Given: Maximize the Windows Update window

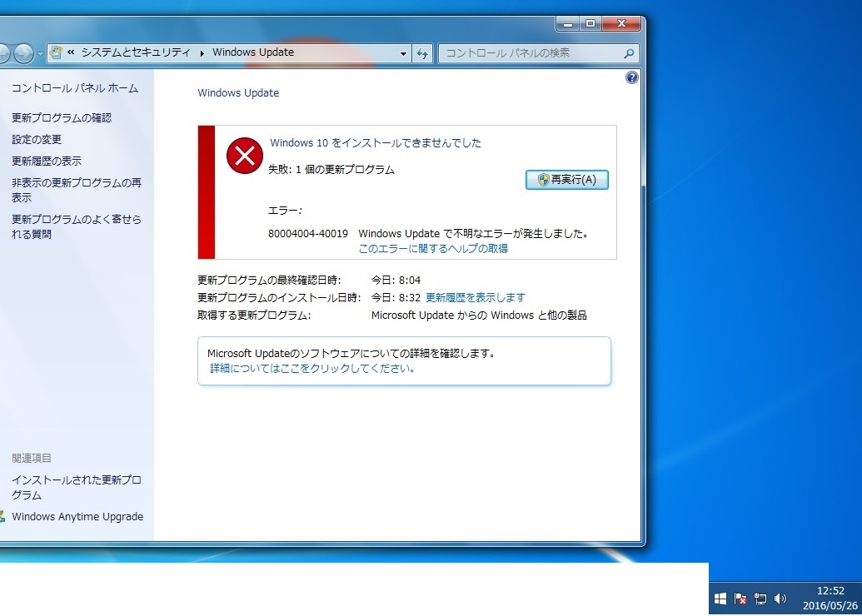Looking at the screenshot, I should tap(590, 23).
